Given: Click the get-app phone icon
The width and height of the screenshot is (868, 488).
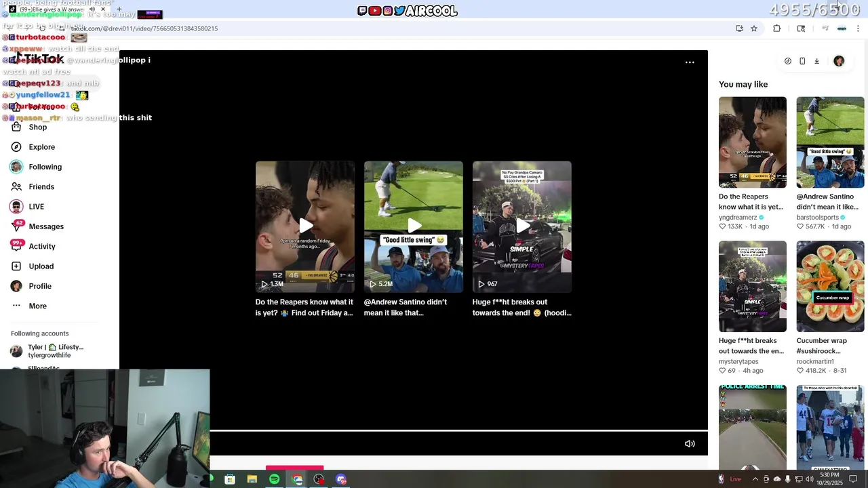Looking at the screenshot, I should (x=802, y=61).
